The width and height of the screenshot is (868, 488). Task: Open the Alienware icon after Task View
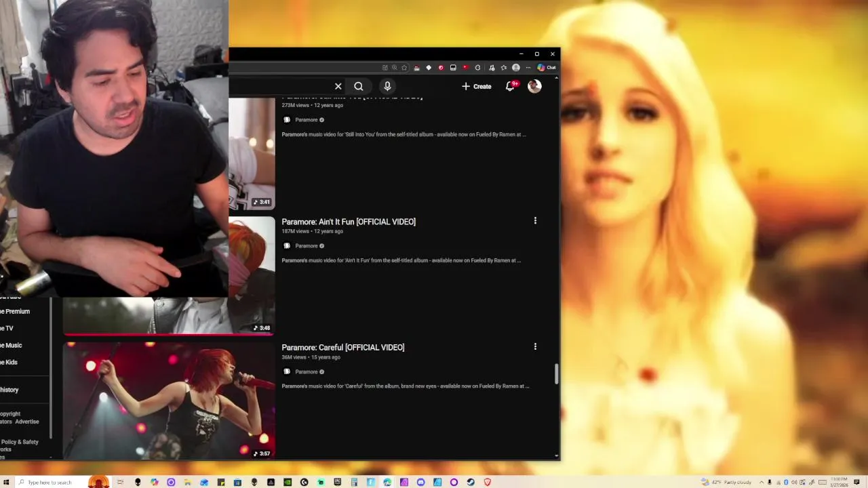click(x=137, y=482)
